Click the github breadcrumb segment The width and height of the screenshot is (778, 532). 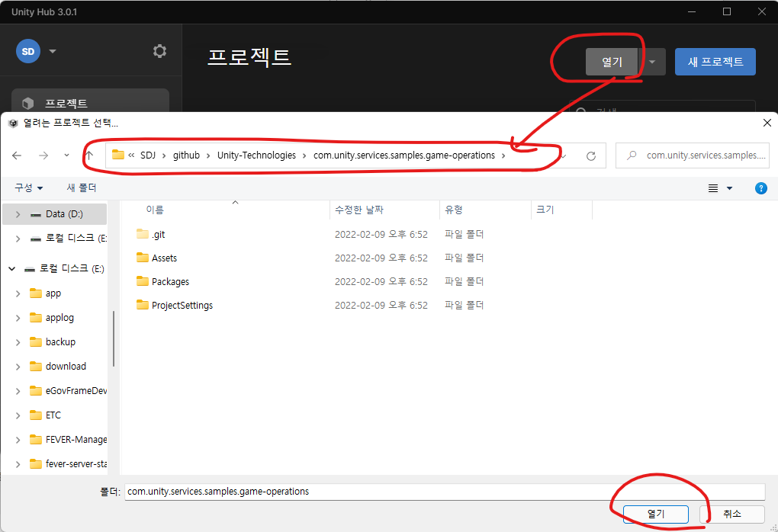point(186,155)
